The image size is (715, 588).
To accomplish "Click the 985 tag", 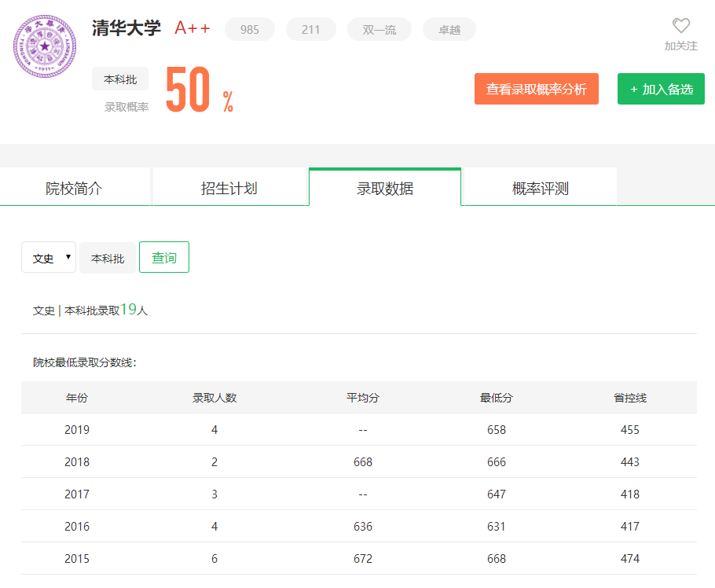I will tap(249, 30).
